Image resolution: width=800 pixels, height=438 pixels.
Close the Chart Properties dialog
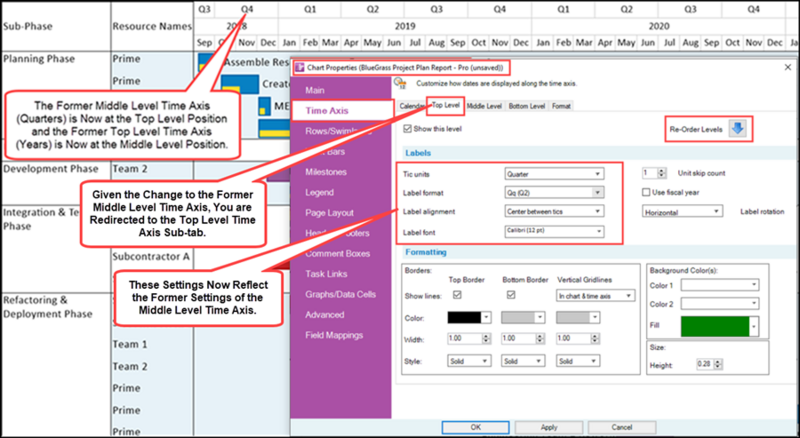coord(787,67)
